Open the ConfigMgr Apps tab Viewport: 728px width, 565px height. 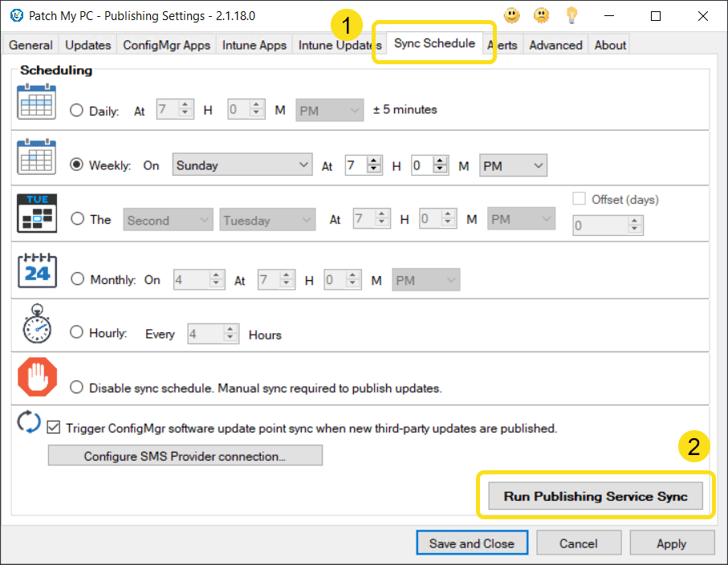tap(166, 45)
